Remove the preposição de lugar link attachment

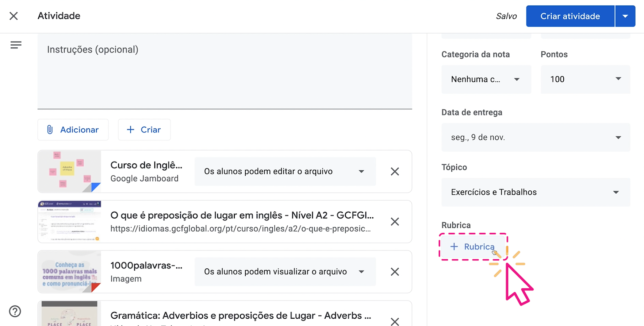(395, 222)
